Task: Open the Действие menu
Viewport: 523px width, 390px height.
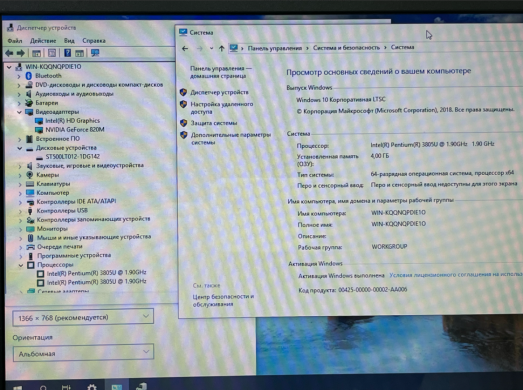Action: pos(43,41)
